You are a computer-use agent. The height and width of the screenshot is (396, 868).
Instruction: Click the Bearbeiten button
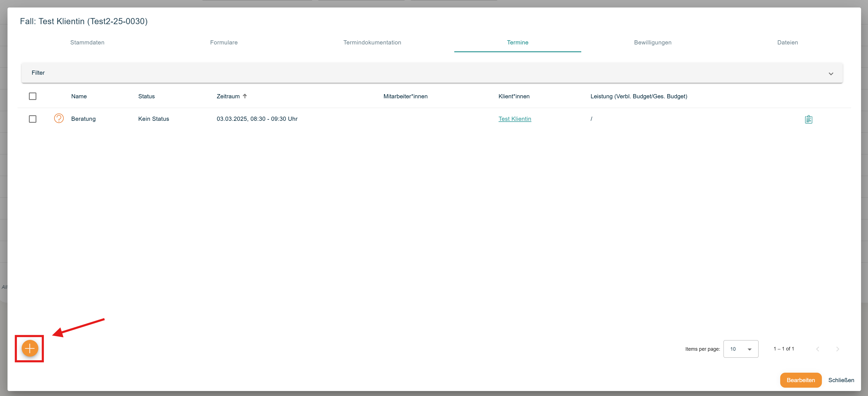tap(800, 380)
